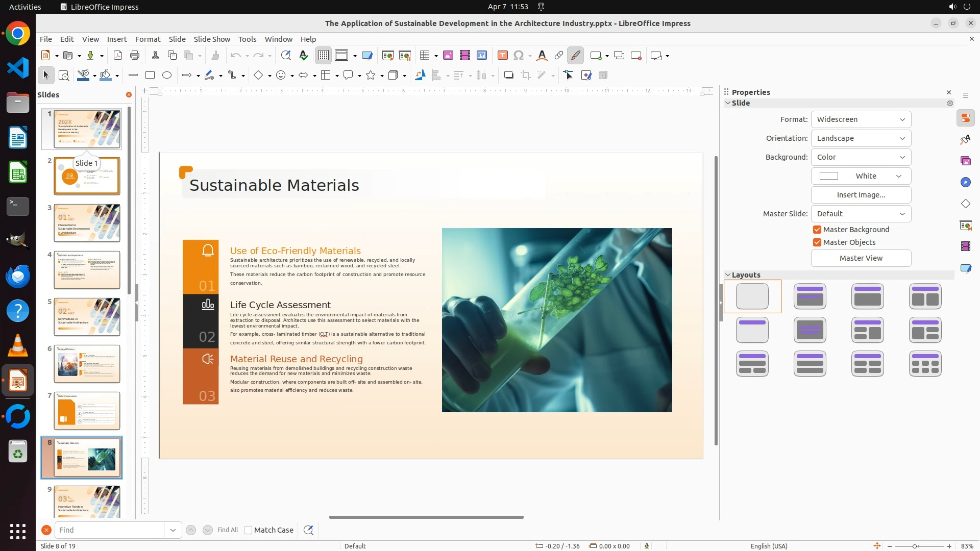Select the Rectangle shape tool

coord(150,76)
